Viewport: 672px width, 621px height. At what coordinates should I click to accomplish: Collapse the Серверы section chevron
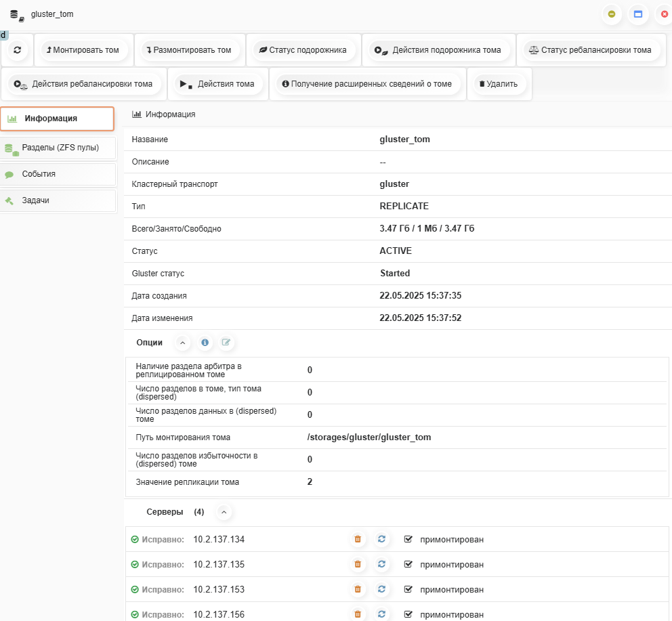[x=224, y=512]
